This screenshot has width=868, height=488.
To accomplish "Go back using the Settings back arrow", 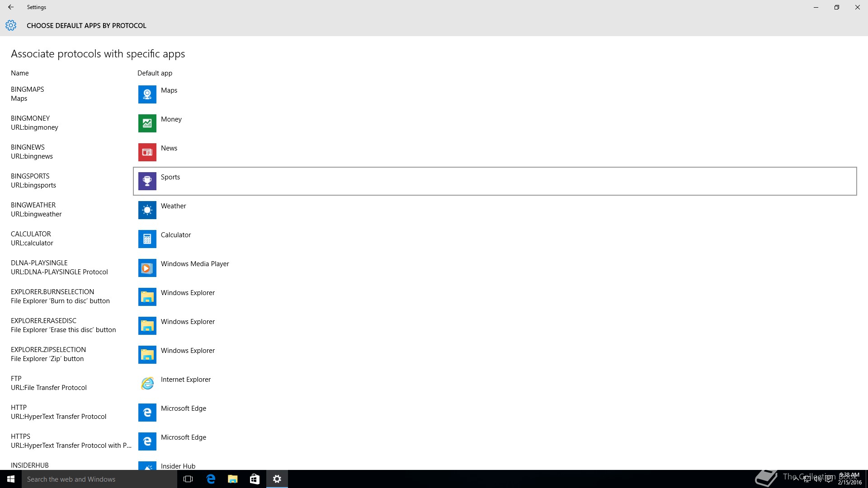I will pos(11,7).
